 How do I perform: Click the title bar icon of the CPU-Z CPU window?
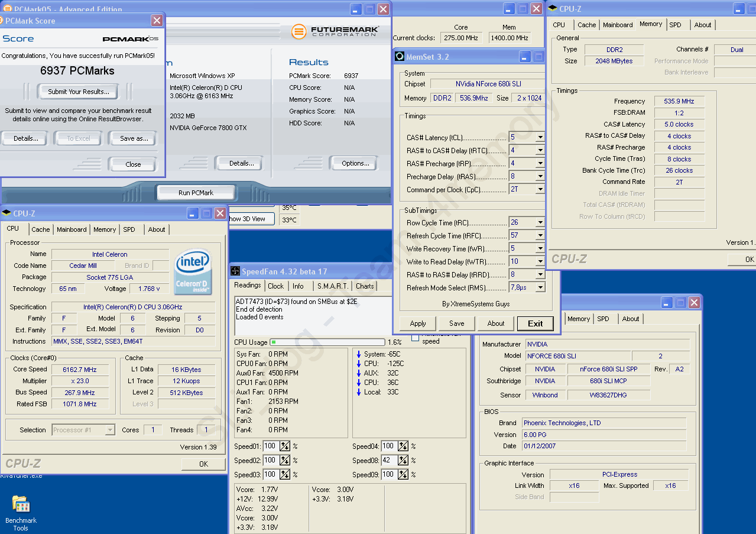click(7, 213)
